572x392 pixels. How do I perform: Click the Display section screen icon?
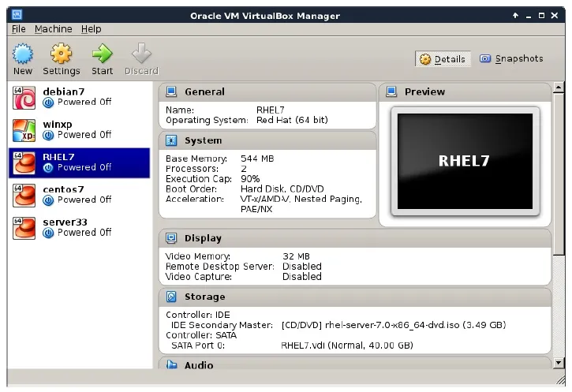(x=171, y=238)
